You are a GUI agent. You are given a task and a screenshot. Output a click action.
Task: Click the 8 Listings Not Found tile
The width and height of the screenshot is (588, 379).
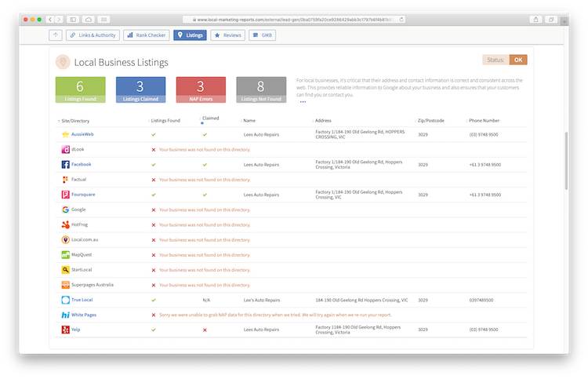coord(261,89)
